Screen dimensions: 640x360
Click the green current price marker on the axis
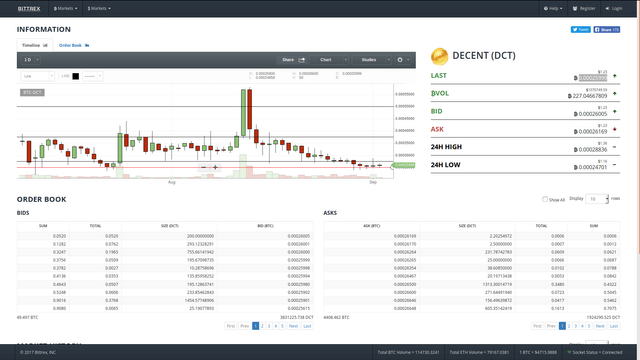pyautogui.click(x=403, y=165)
